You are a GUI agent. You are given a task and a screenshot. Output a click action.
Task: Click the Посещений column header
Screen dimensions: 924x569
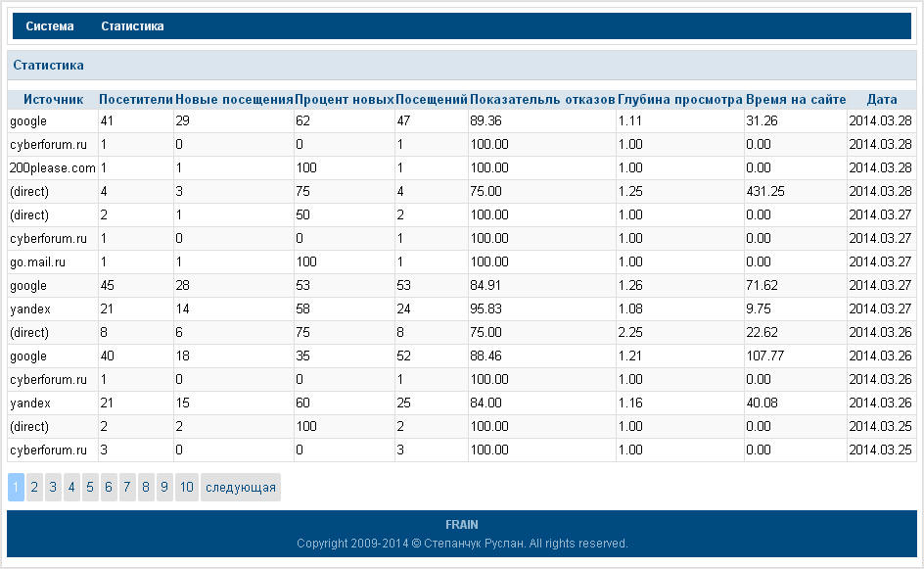432,100
